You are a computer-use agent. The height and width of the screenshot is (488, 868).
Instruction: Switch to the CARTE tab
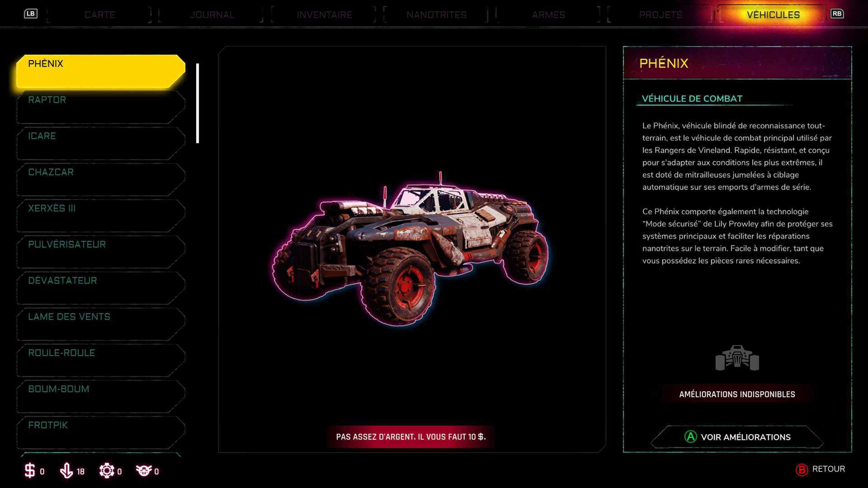click(x=100, y=15)
